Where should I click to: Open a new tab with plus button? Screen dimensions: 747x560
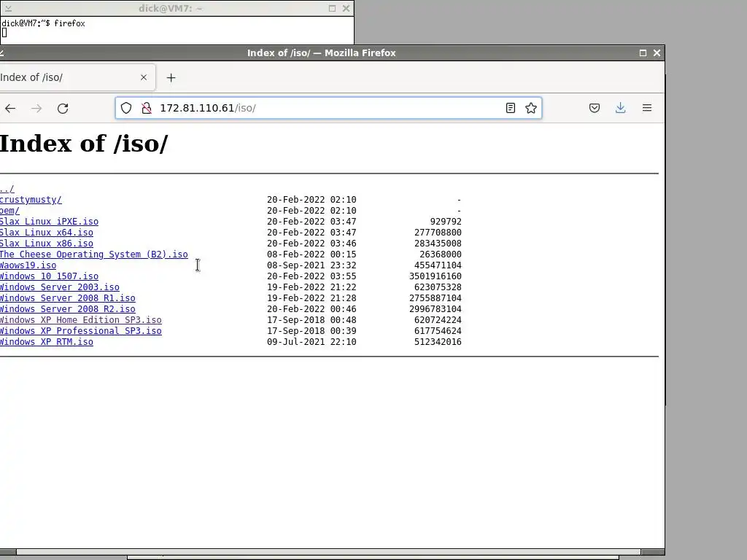(171, 77)
